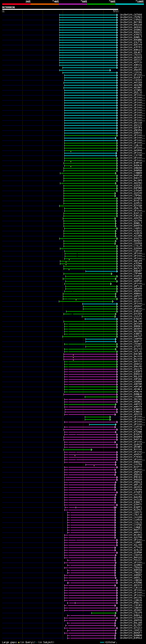Viewport: 146px width, 644px height.
Task: Select hit UniRef100_O82341
Action: click(x=131, y=399)
